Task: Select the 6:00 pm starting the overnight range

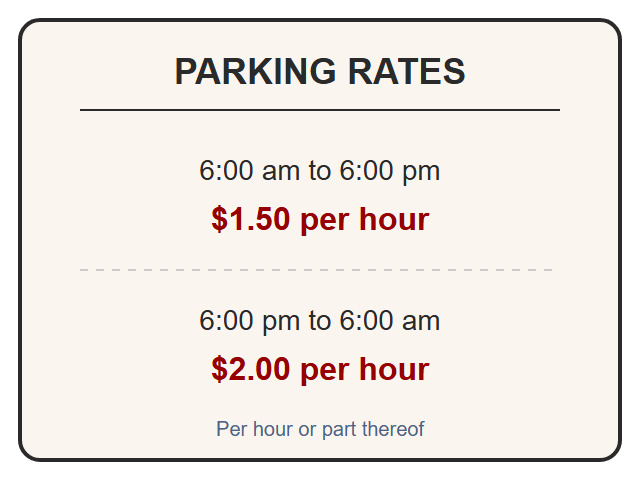Action: point(249,320)
